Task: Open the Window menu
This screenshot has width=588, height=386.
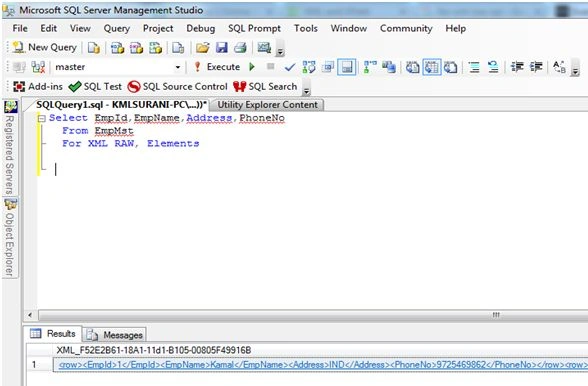Action: (349, 29)
